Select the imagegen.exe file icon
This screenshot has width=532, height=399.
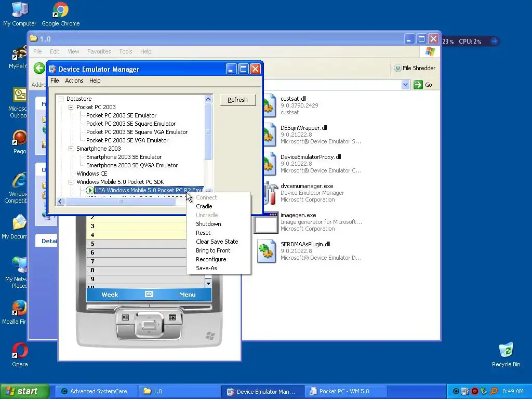point(266,222)
